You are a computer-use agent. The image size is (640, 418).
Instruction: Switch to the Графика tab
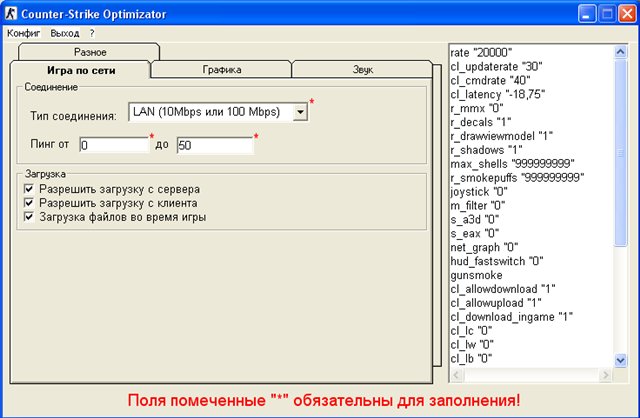point(220,70)
